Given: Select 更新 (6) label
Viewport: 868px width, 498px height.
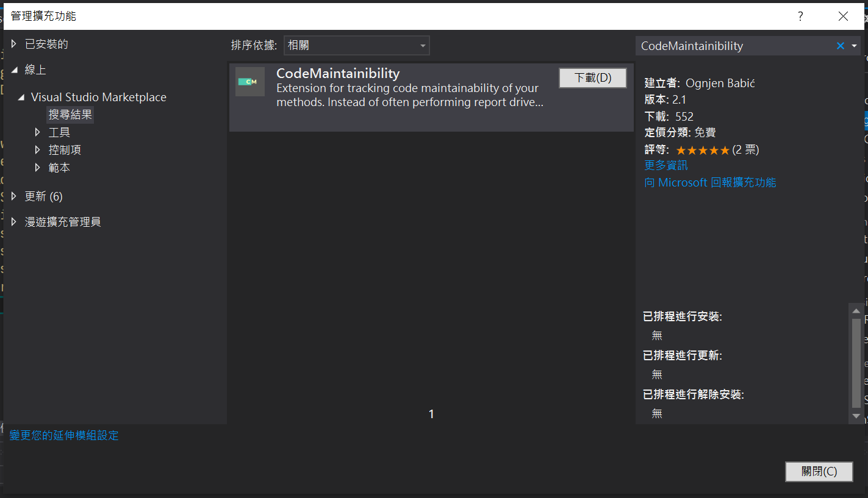Looking at the screenshot, I should point(43,196).
